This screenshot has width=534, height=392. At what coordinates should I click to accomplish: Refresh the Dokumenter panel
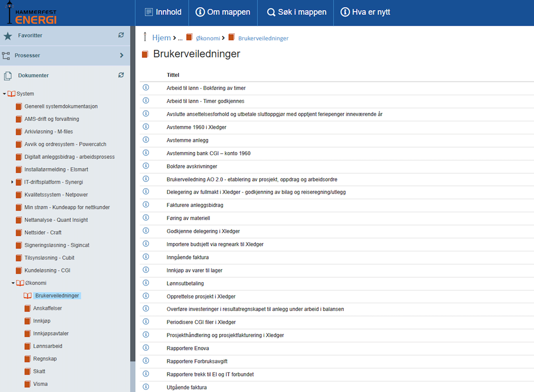[121, 75]
